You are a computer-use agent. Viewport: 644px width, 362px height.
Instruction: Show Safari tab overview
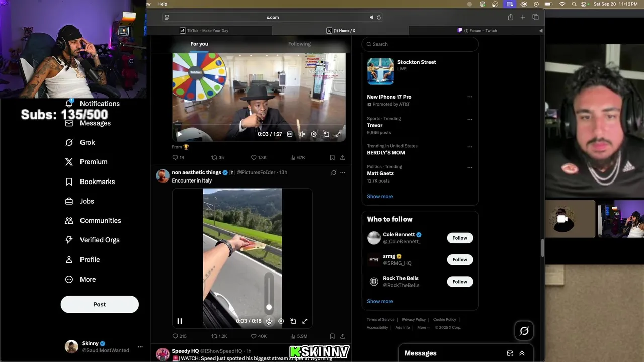[535, 17]
